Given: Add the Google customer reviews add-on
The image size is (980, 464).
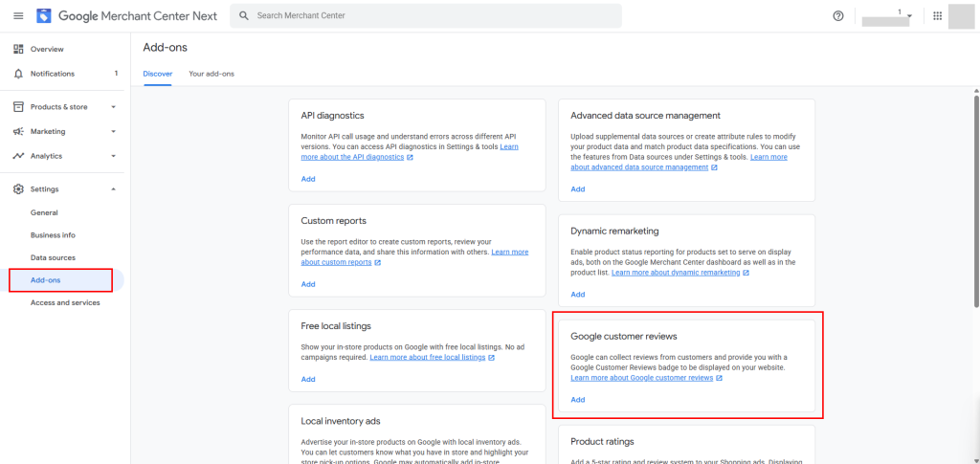Looking at the screenshot, I should [x=577, y=400].
